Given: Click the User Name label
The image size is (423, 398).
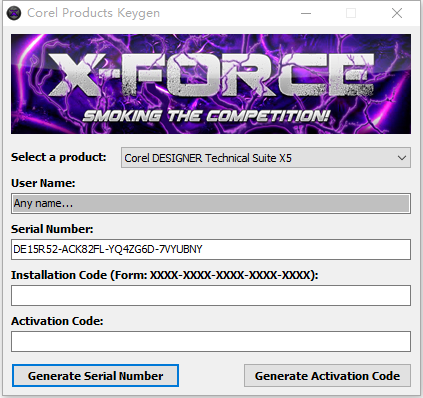Looking at the screenshot, I should (x=43, y=183).
